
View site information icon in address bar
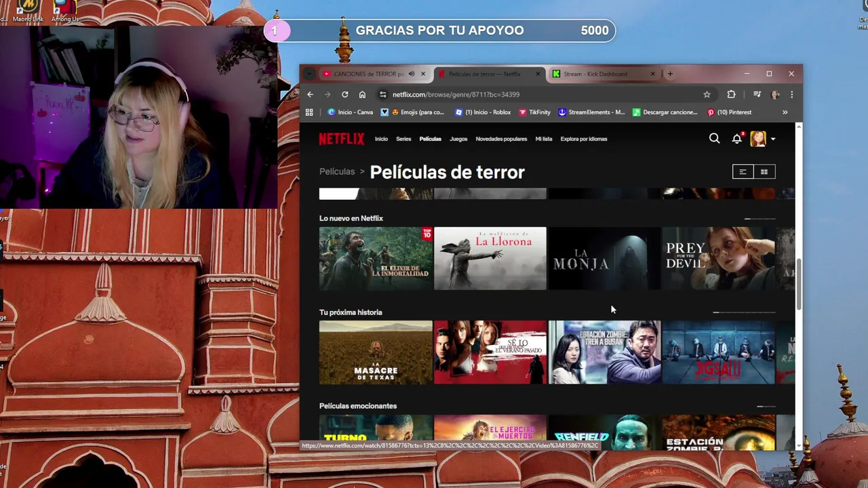click(x=383, y=94)
